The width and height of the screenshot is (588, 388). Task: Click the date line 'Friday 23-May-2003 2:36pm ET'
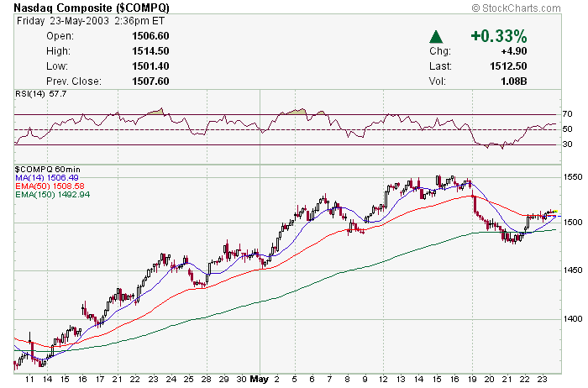[91, 21]
